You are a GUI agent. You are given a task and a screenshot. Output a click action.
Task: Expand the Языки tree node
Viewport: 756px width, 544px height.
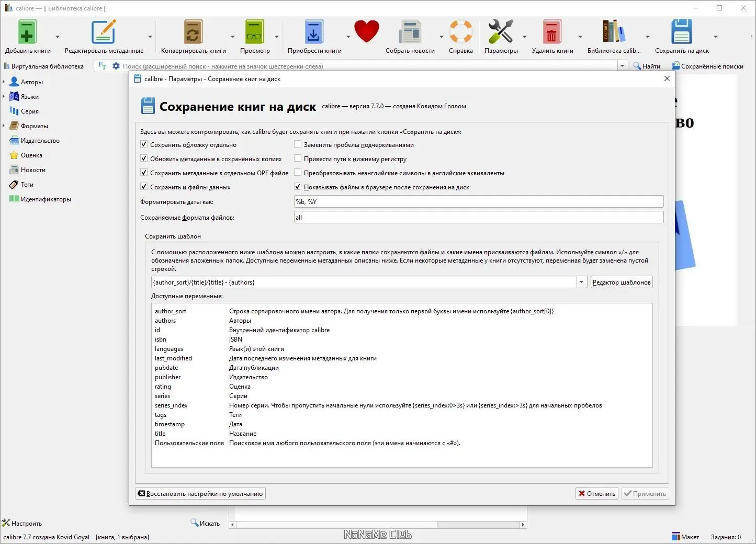point(4,97)
